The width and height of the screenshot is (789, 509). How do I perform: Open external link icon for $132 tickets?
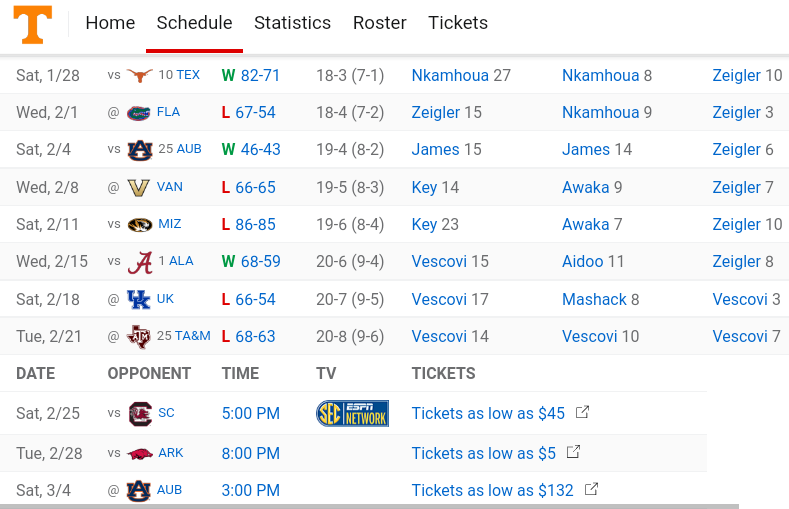(x=591, y=489)
